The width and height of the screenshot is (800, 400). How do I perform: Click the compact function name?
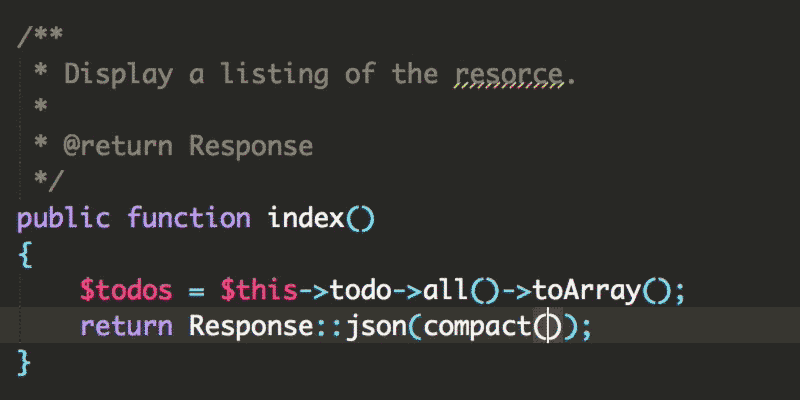[478, 328]
